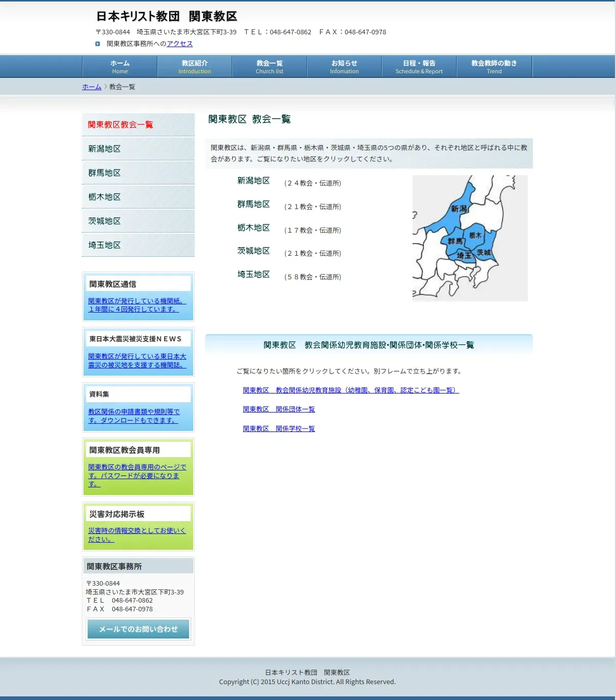Image resolution: width=616 pixels, height=700 pixels.
Task: Open お知らせ Infomation menu item
Action: click(344, 67)
